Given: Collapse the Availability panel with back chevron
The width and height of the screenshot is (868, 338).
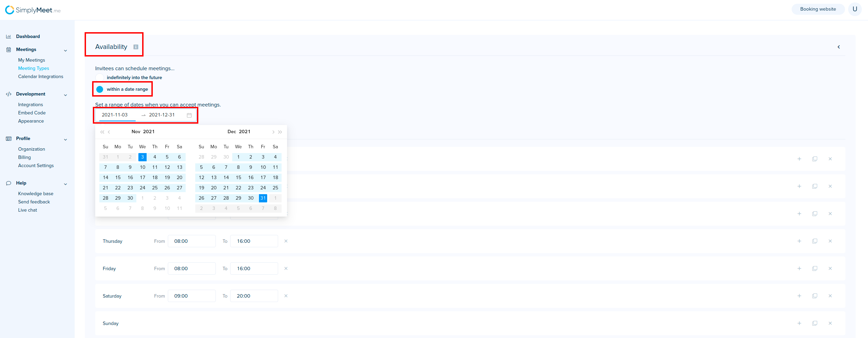Looking at the screenshot, I should pyautogui.click(x=839, y=47).
